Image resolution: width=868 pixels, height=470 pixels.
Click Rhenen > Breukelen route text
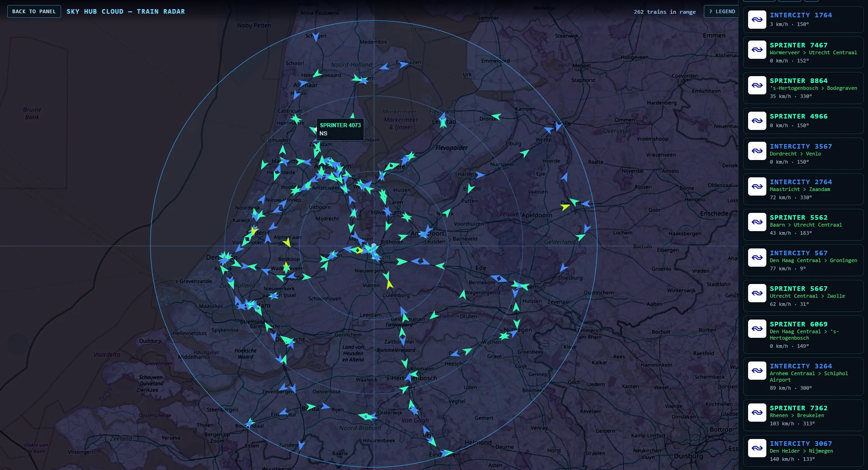tap(797, 415)
